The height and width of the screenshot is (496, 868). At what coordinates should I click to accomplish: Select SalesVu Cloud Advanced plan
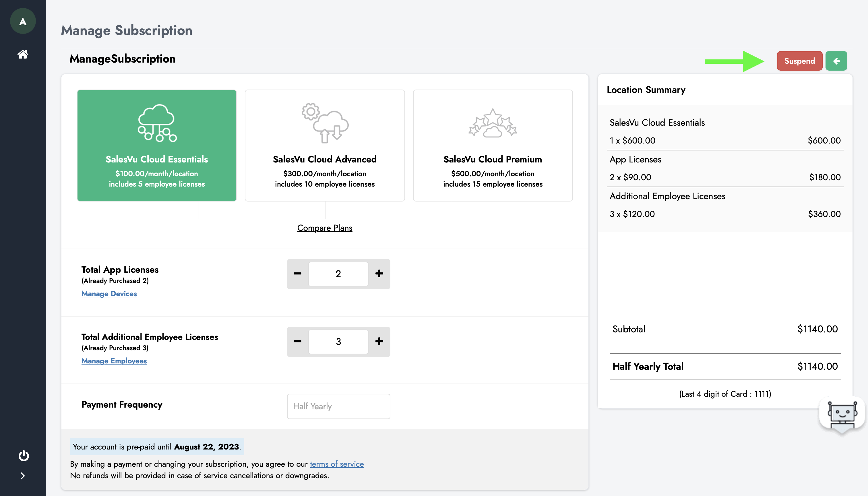coord(325,146)
